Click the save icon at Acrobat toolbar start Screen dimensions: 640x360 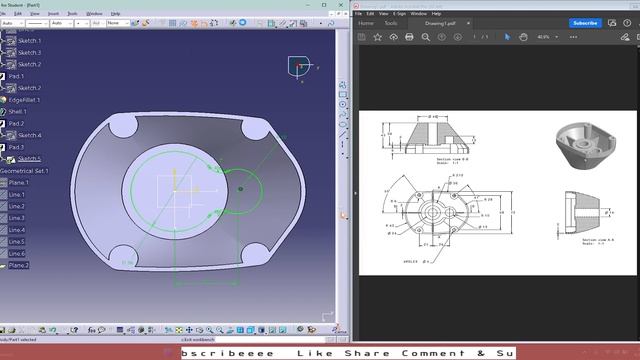point(362,37)
